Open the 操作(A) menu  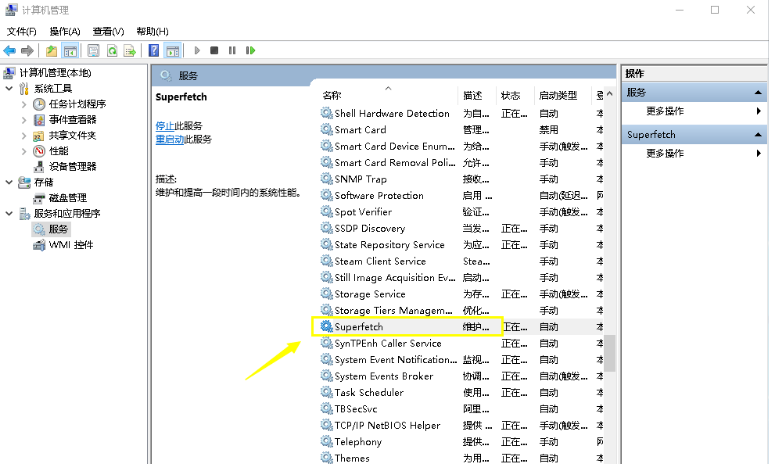(x=65, y=31)
